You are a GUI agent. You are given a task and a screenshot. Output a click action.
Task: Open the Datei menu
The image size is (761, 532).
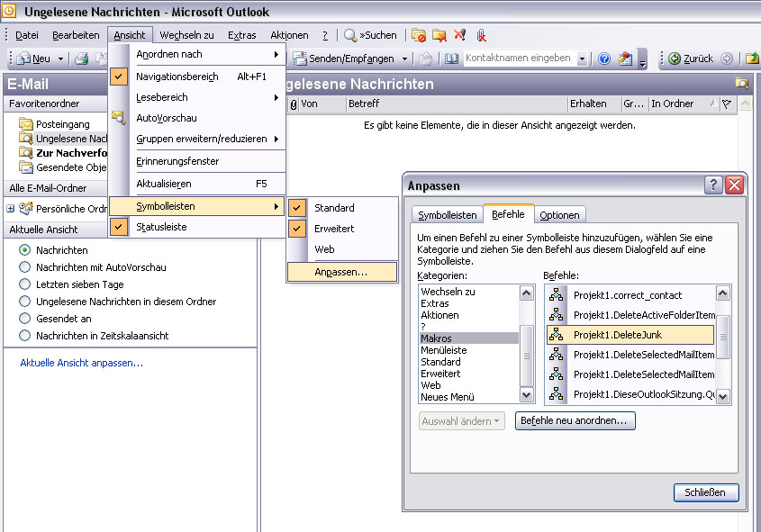tap(27, 35)
